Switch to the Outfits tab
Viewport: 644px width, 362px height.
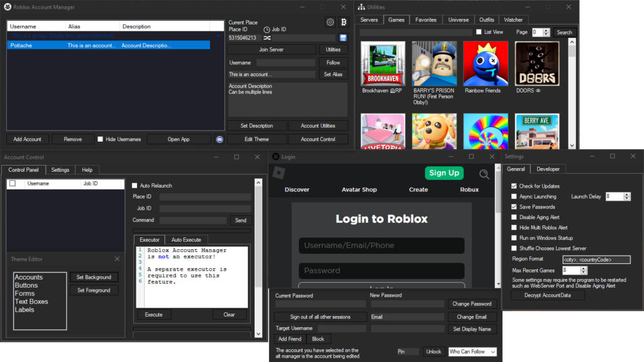(487, 20)
